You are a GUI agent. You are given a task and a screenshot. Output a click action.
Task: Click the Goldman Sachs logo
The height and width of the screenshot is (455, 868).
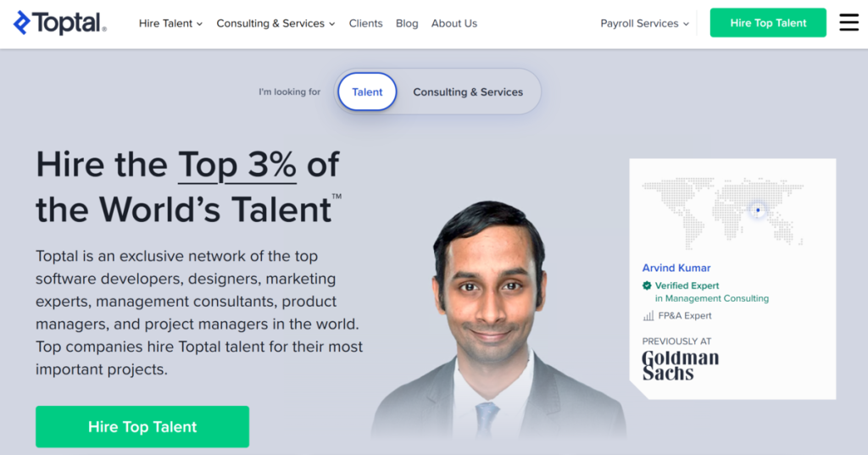[680, 364]
